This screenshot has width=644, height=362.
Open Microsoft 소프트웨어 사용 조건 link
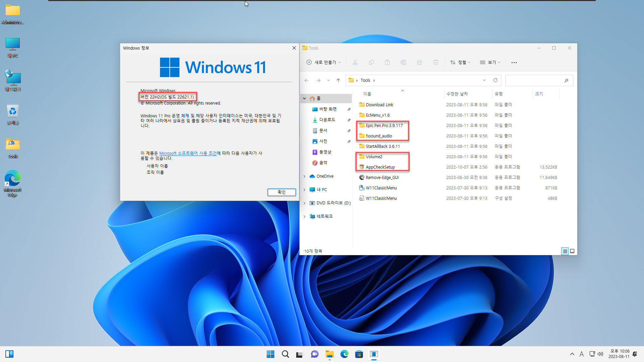coord(188,153)
